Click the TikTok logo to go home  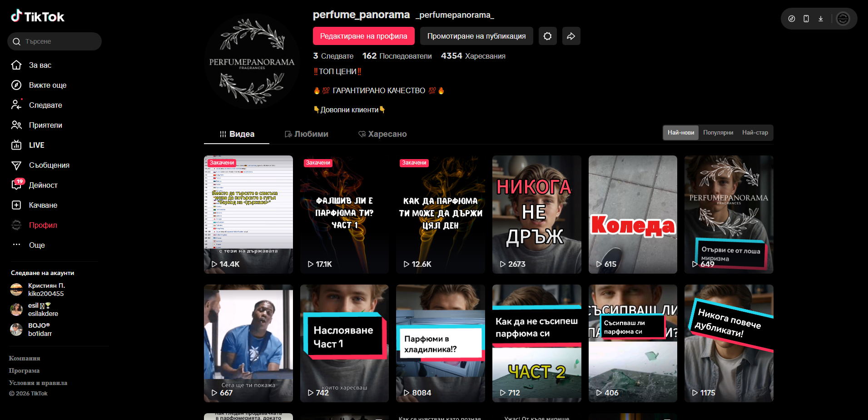38,17
